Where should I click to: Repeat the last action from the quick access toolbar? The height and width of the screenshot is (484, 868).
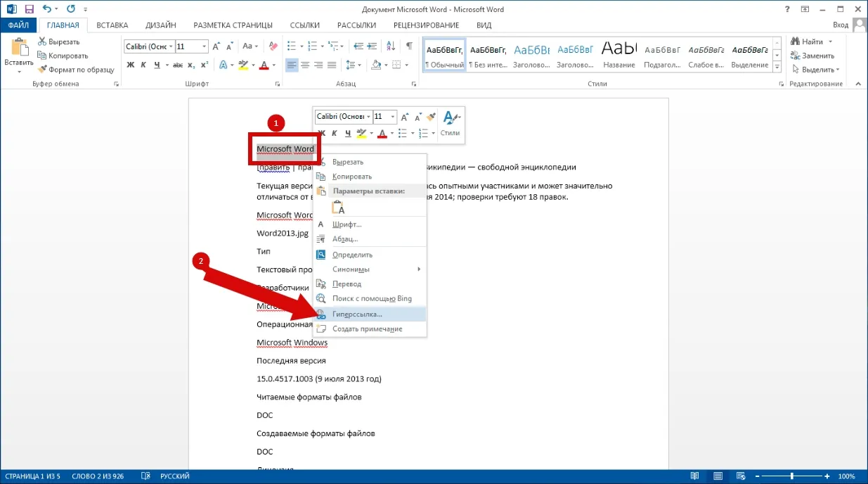pyautogui.click(x=70, y=9)
